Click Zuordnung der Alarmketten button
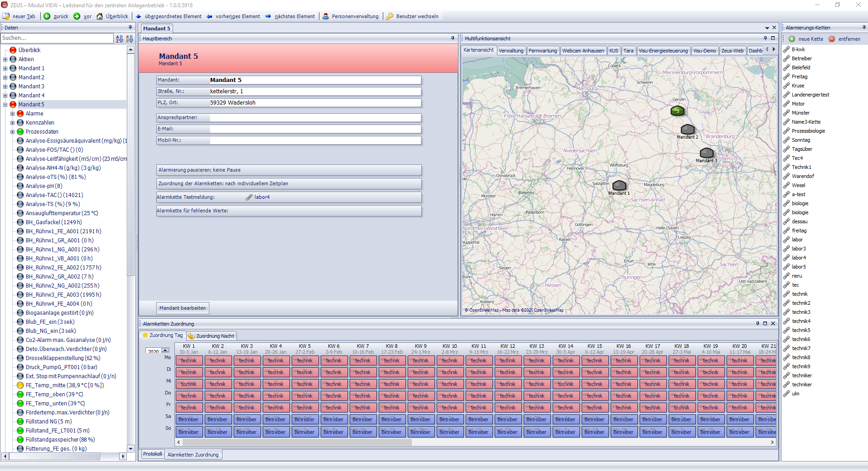 [289, 183]
